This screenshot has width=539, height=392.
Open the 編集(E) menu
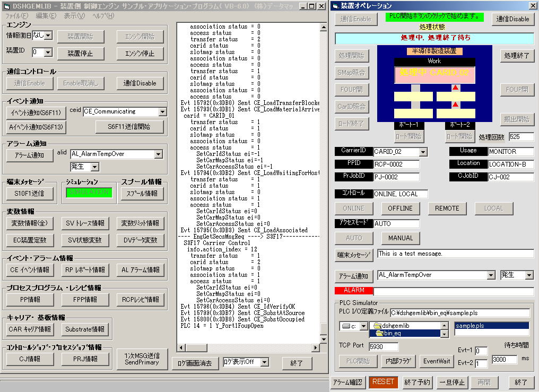(x=46, y=16)
